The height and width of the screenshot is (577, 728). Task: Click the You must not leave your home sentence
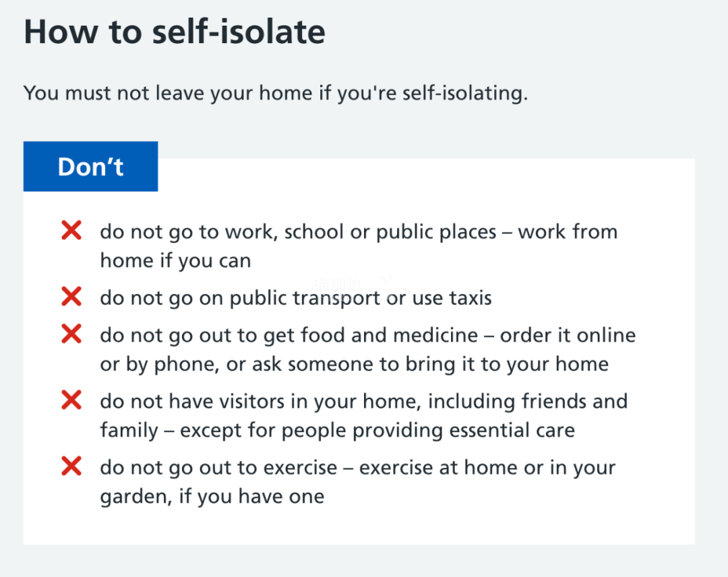click(x=276, y=93)
